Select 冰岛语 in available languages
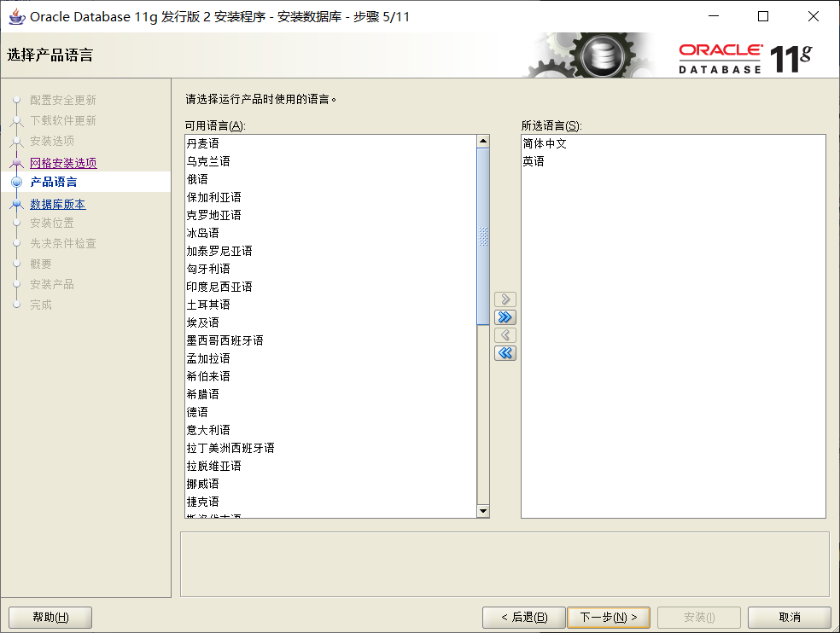840x633 pixels. coord(330,233)
